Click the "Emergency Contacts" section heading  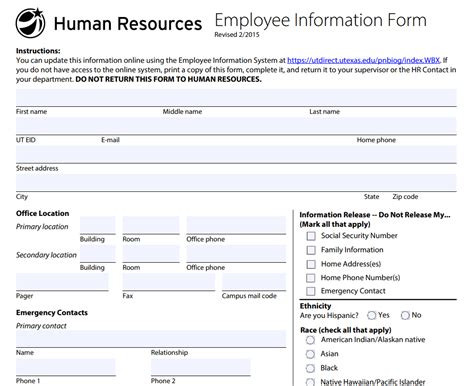(x=52, y=313)
